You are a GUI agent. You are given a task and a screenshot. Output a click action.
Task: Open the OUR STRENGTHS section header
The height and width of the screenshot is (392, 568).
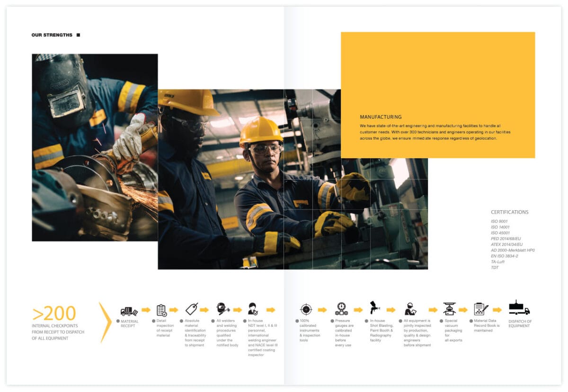click(52, 34)
